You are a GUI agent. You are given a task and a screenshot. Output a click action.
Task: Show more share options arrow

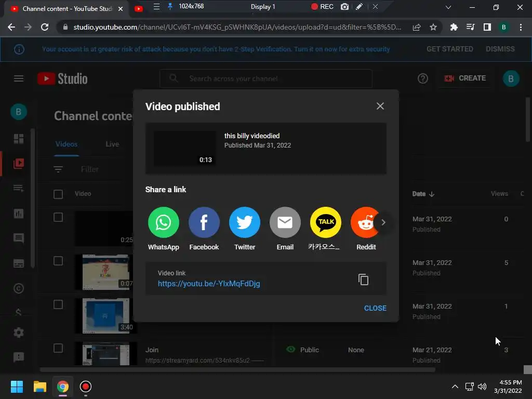(x=383, y=222)
